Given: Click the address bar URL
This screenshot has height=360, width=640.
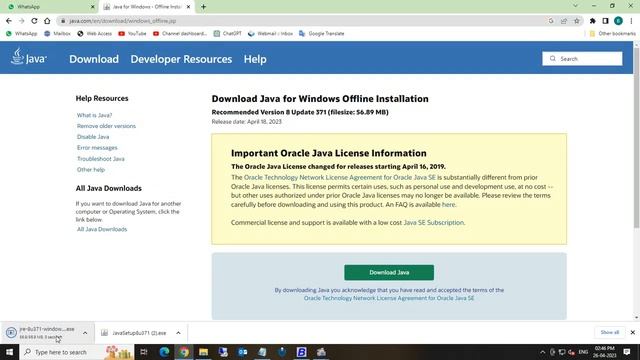Looking at the screenshot, I should click(x=122, y=21).
